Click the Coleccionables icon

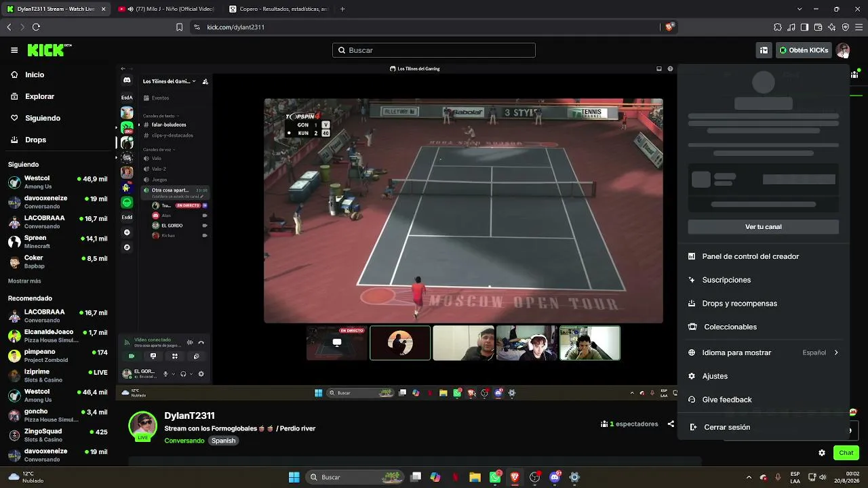pyautogui.click(x=692, y=327)
